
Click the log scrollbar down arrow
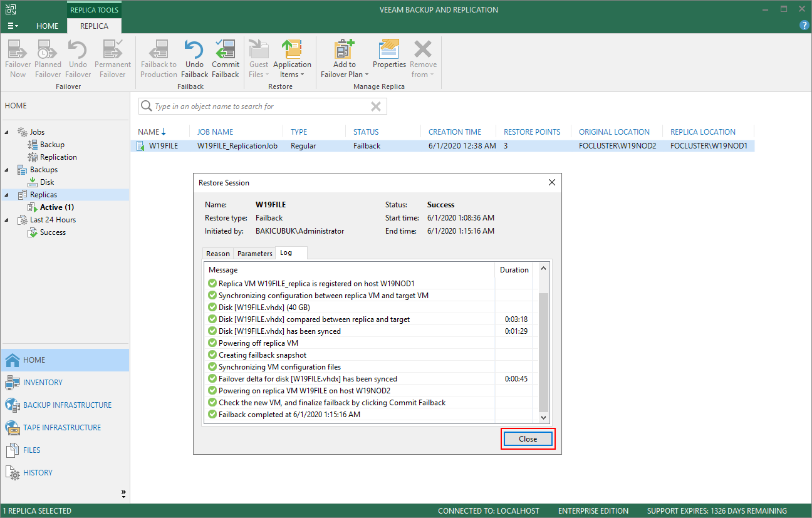click(543, 417)
